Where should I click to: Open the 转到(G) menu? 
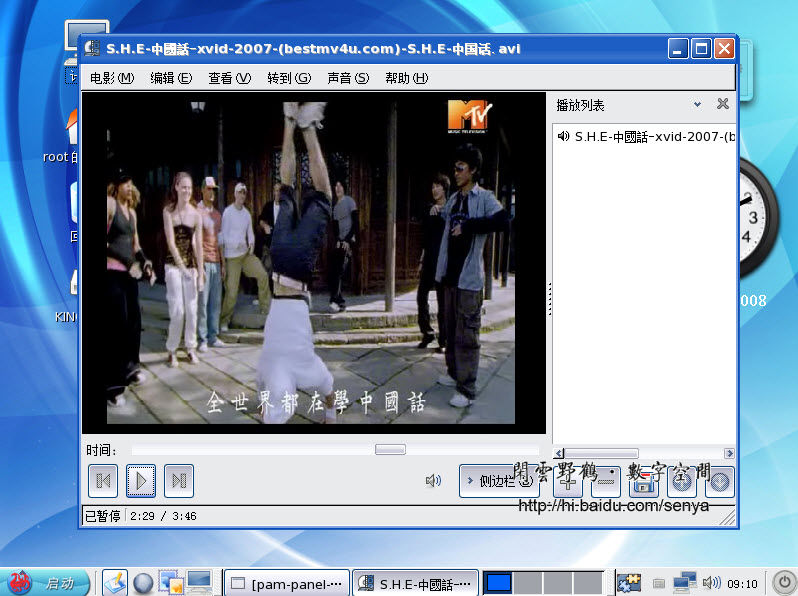coord(289,78)
